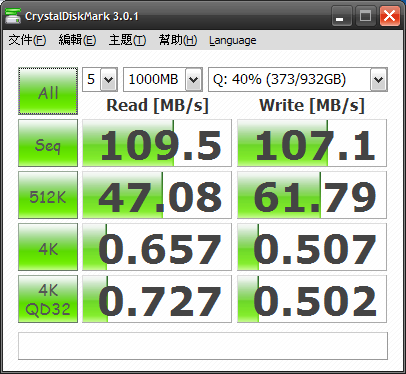Click the Seq read result 109.5

[x=157, y=143]
